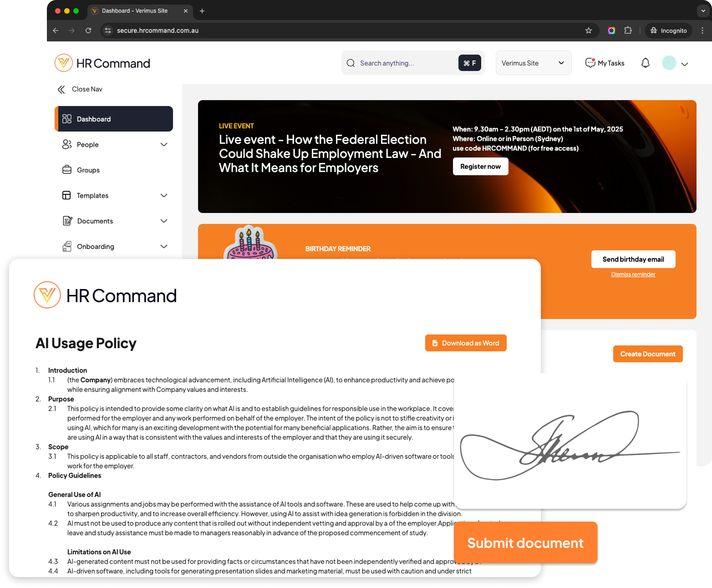This screenshot has height=588, width=712.
Task: Open a new browser tab
Action: click(x=202, y=11)
